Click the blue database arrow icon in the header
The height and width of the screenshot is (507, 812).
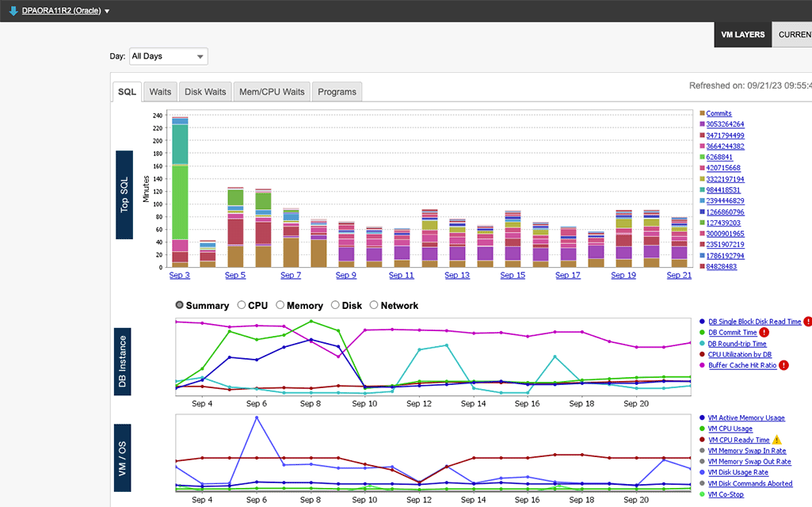(x=11, y=10)
